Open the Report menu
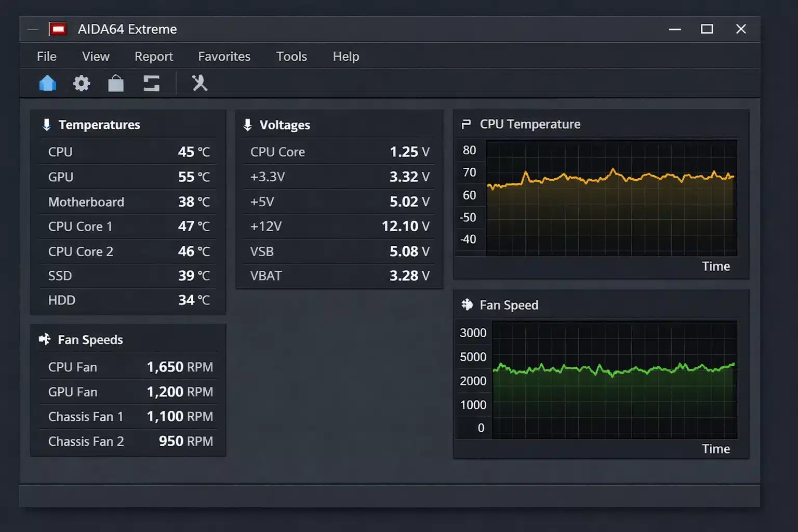 [x=153, y=56]
